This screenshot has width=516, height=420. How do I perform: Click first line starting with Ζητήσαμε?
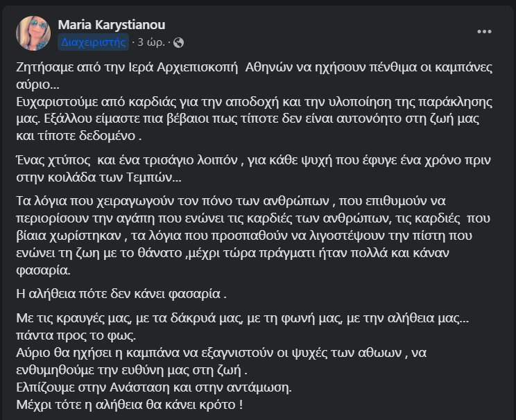coord(254,67)
